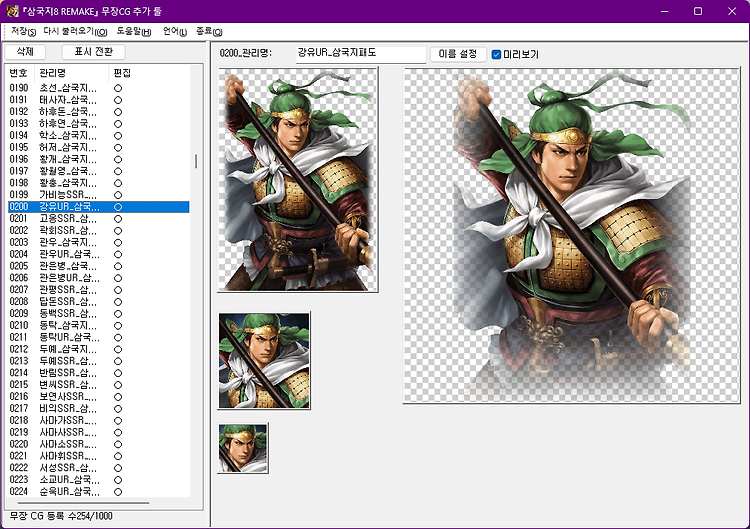Select list entry number 0207
The height and width of the screenshot is (529, 750).
pyautogui.click(x=99, y=290)
